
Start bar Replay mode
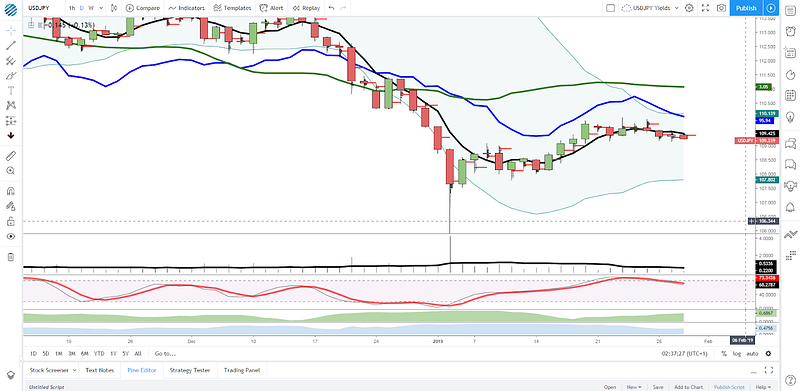307,8
